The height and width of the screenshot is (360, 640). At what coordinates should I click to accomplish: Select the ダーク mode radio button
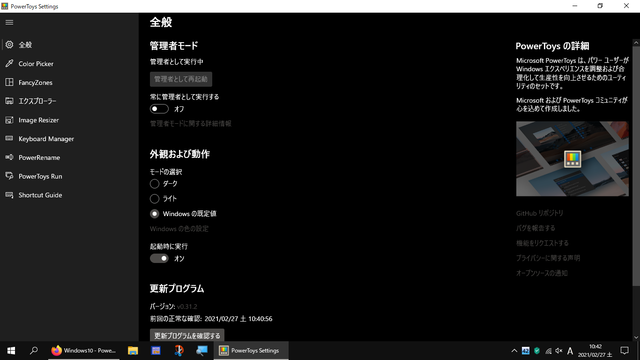coord(154,184)
